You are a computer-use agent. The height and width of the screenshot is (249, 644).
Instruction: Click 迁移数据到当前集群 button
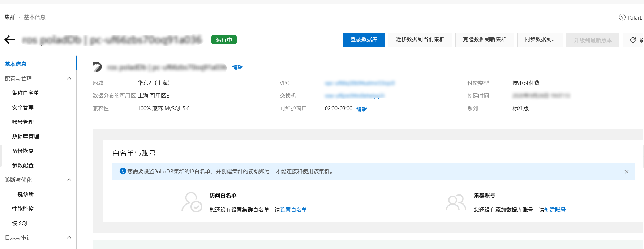pyautogui.click(x=420, y=40)
